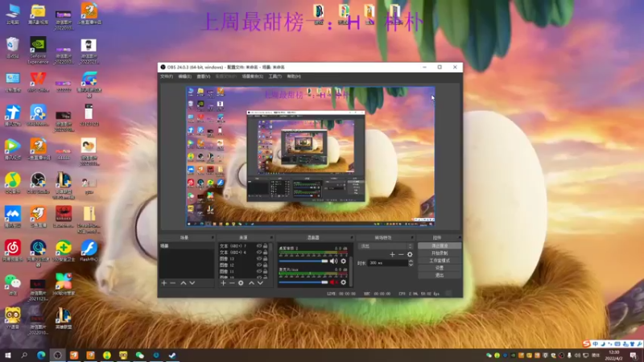This screenshot has height=362, width=644.
Task: Click 退出 to exit OBS
Action: pyautogui.click(x=440, y=275)
